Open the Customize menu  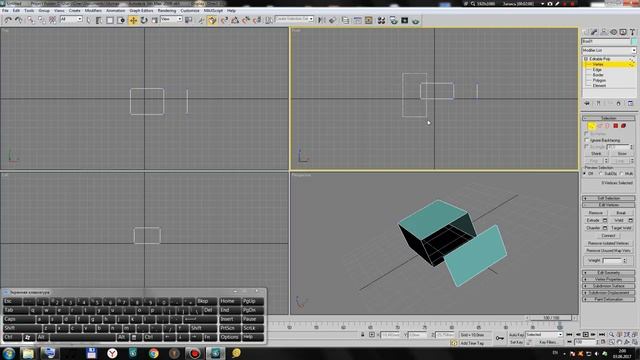click(190, 11)
